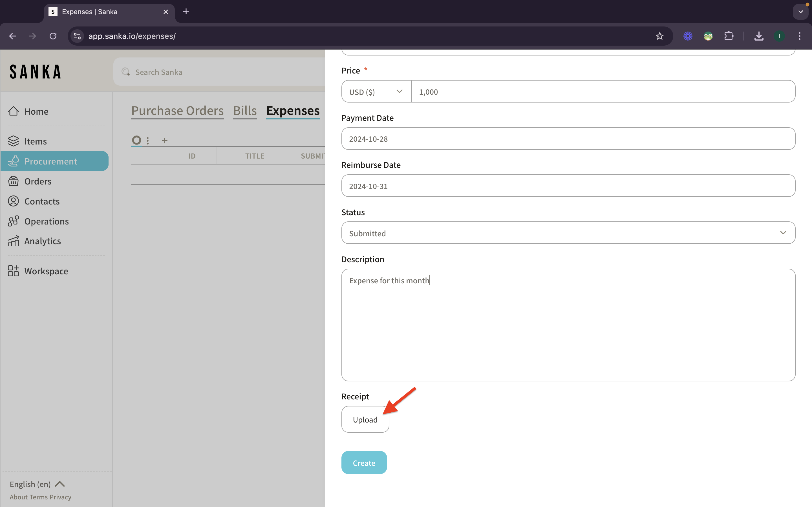Switch to the Bills tab
The height and width of the screenshot is (507, 812).
click(245, 111)
